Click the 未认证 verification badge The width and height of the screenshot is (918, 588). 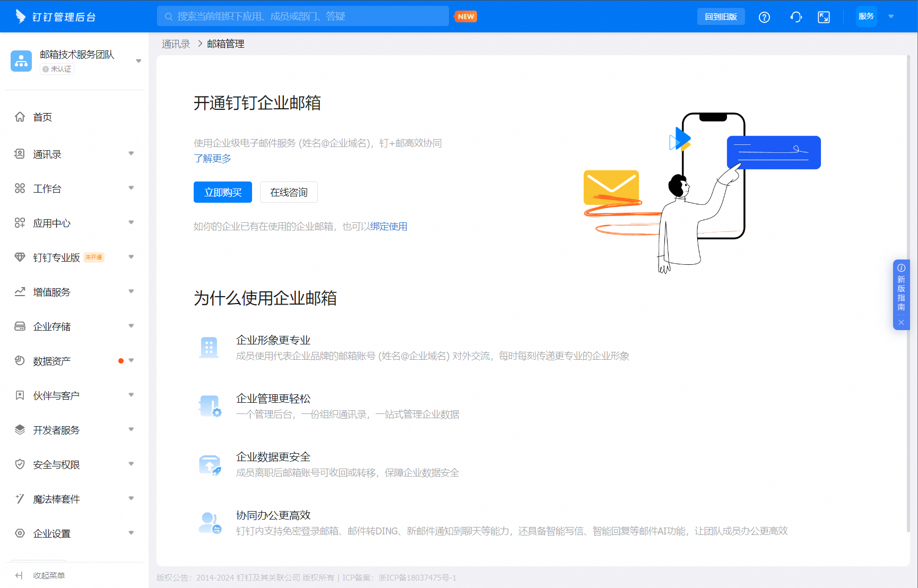point(57,69)
